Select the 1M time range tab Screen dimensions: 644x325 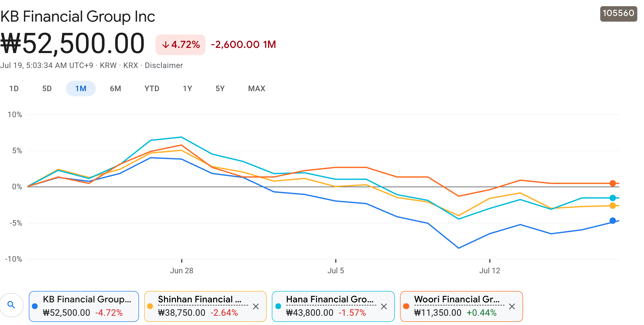click(81, 89)
